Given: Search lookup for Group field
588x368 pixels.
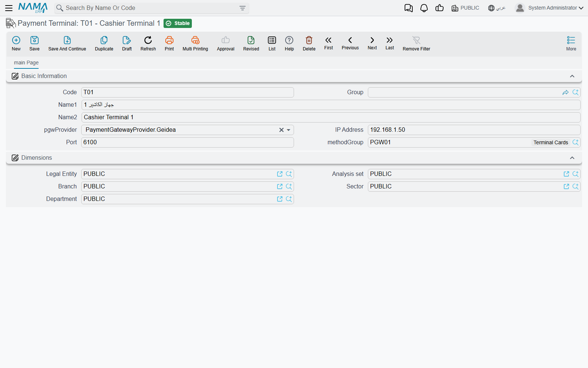Looking at the screenshot, I should [576, 92].
